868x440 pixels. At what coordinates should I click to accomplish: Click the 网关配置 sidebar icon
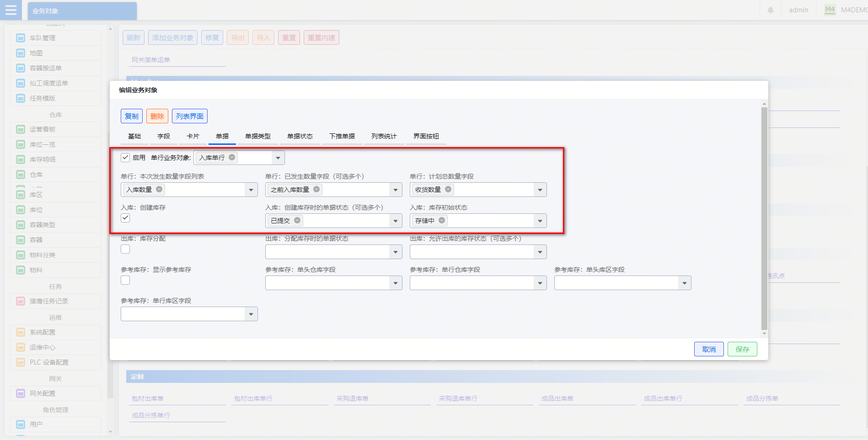coord(21,393)
